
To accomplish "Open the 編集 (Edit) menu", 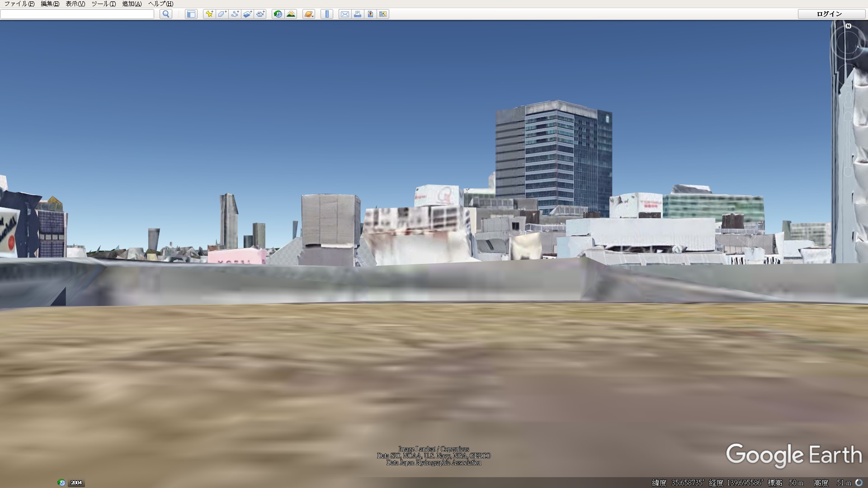I will (x=50, y=4).
